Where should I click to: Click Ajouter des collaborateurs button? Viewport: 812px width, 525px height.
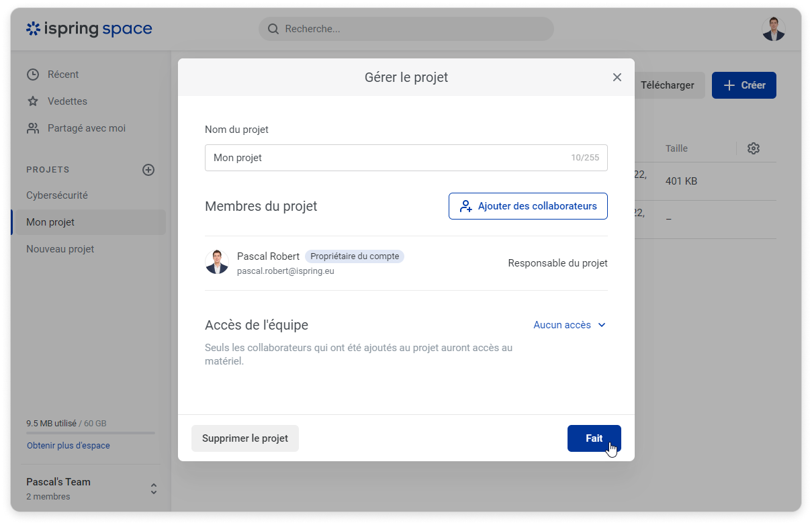[x=528, y=206]
